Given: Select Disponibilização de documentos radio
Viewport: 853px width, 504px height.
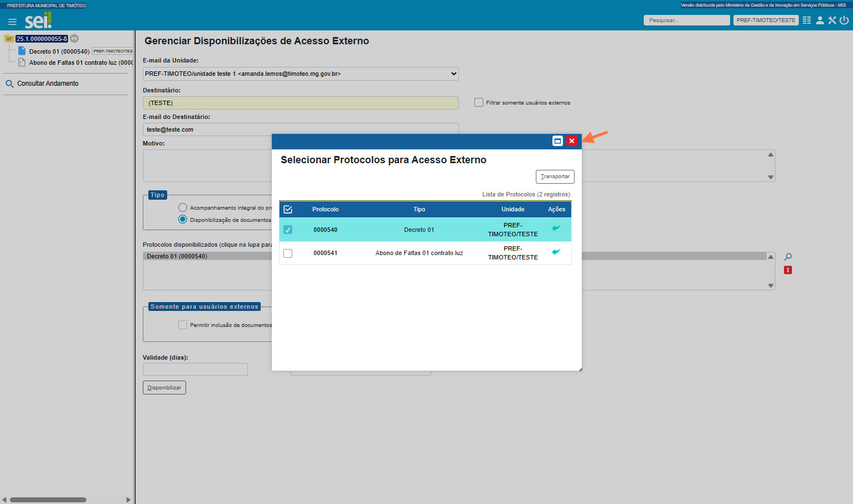Looking at the screenshot, I should coord(183,220).
